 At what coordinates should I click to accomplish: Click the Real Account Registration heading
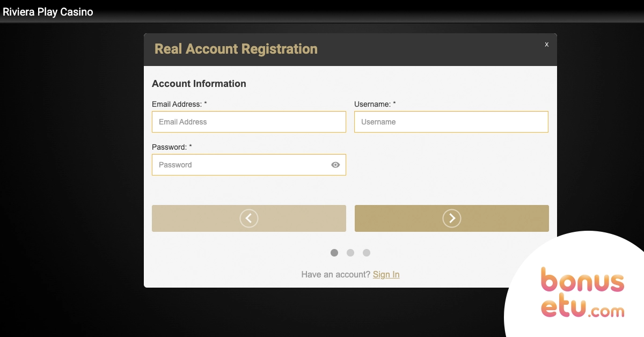(x=236, y=49)
